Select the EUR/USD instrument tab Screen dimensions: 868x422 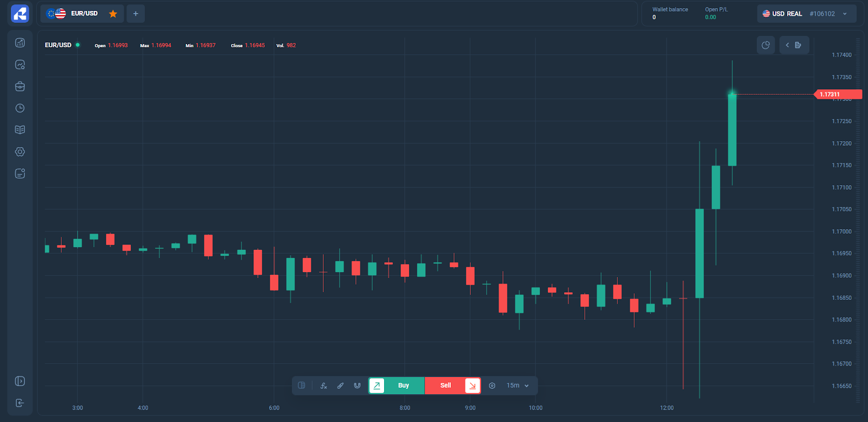click(x=76, y=14)
